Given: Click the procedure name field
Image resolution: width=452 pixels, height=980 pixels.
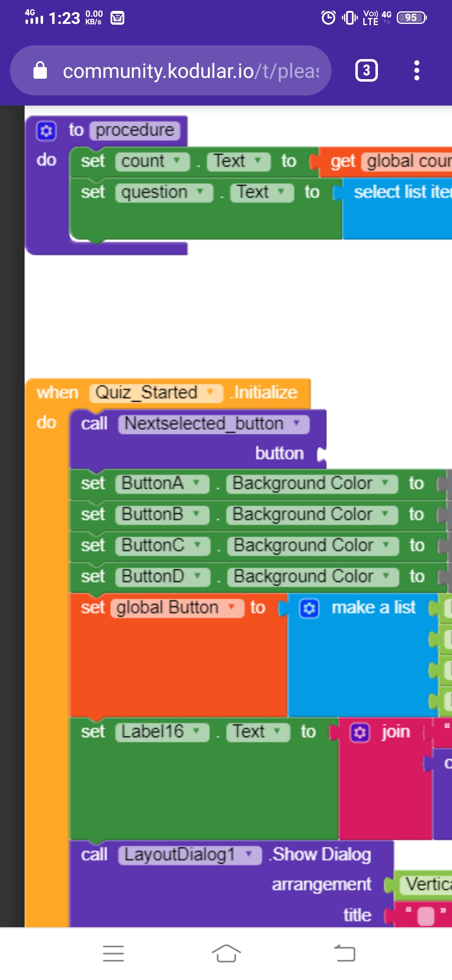Looking at the screenshot, I should 135,131.
